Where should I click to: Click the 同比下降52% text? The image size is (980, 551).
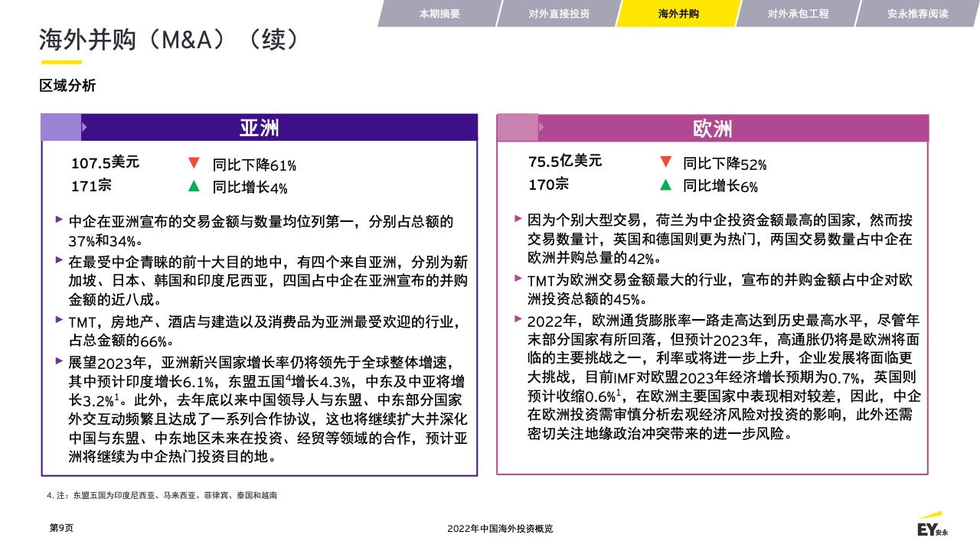(x=725, y=164)
